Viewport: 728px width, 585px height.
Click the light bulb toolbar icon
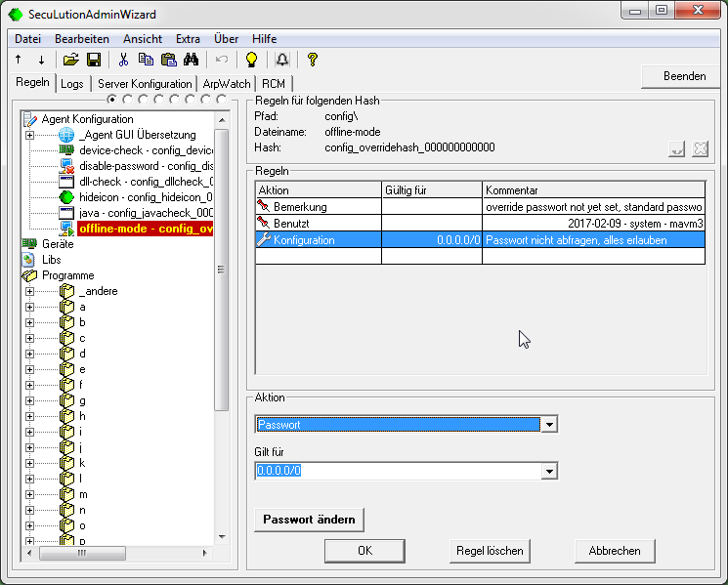251,60
